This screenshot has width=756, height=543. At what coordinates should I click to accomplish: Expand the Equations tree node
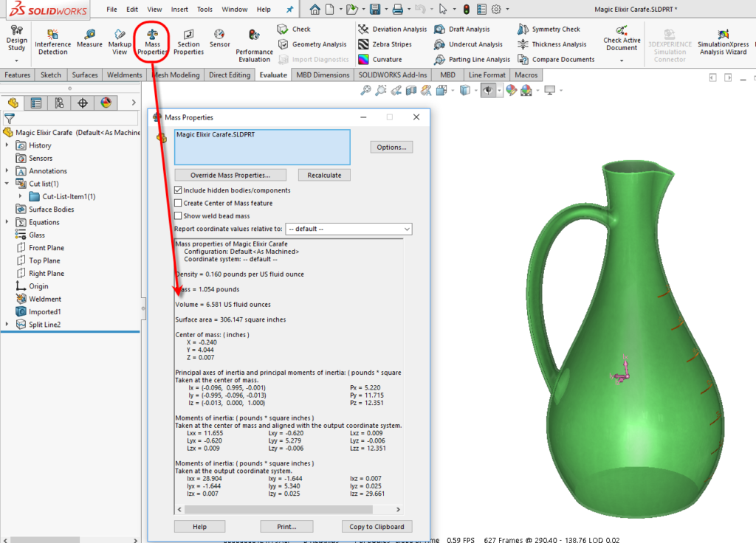pyautogui.click(x=7, y=222)
